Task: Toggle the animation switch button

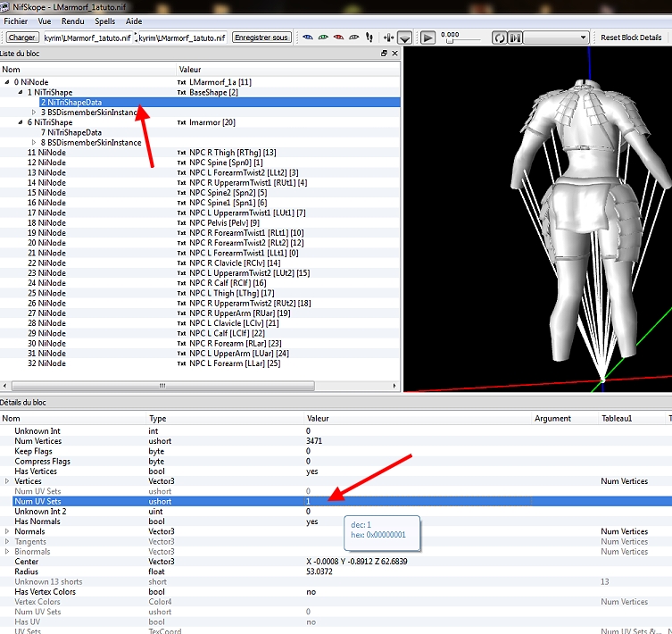Action: point(515,38)
